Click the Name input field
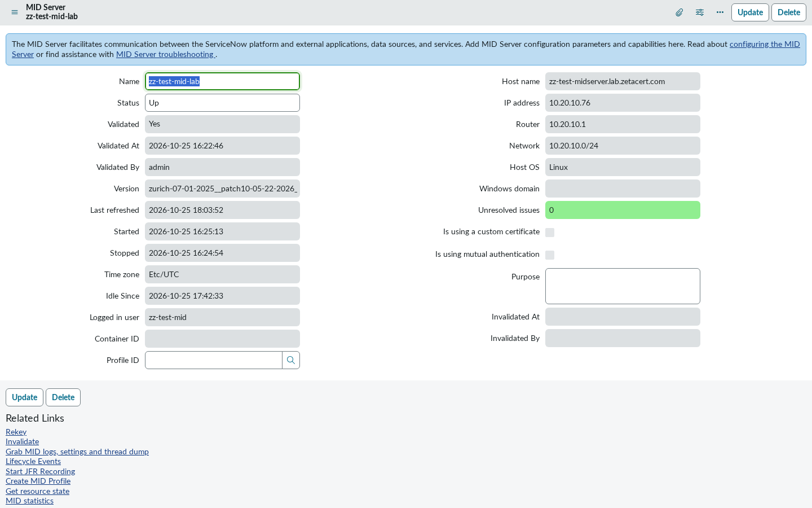 click(222, 81)
